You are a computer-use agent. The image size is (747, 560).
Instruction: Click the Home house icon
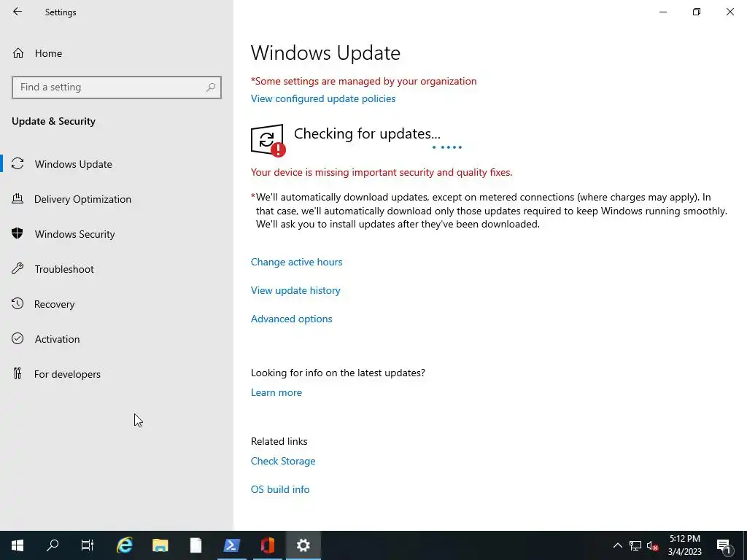coord(18,53)
